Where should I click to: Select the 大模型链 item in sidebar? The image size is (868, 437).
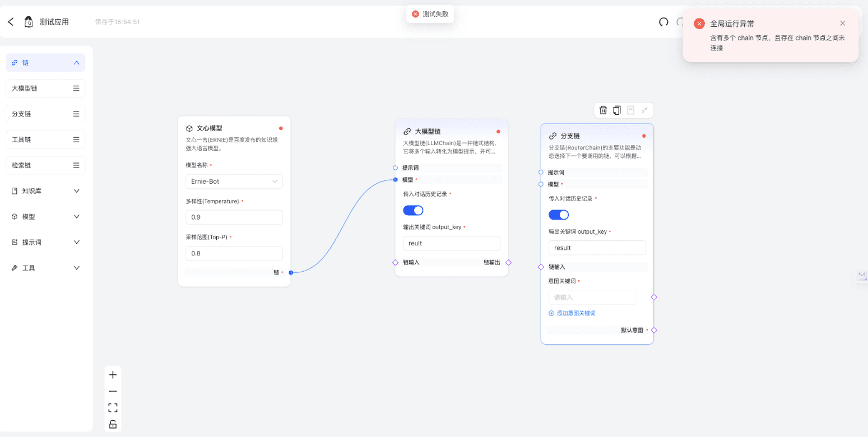pyautogui.click(x=45, y=88)
